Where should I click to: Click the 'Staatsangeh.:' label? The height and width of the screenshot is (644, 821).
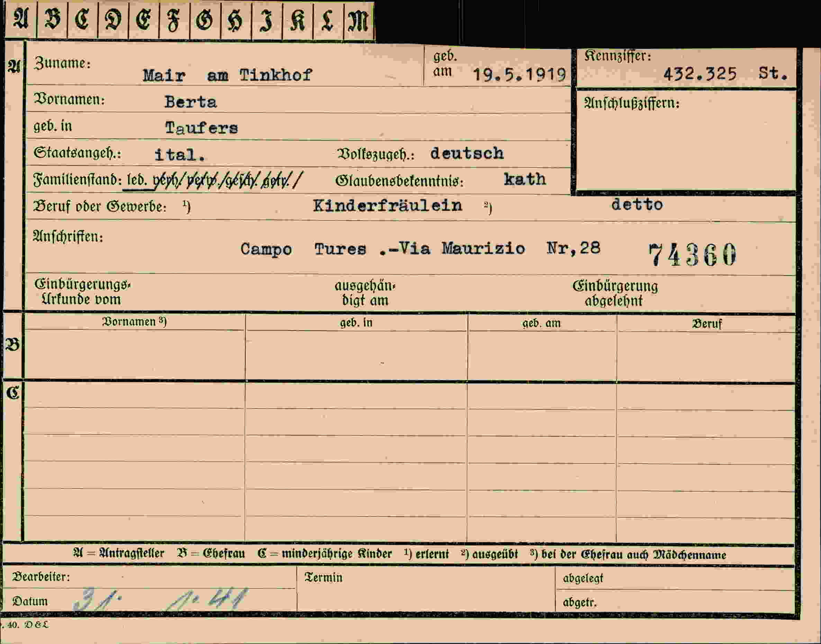point(77,153)
